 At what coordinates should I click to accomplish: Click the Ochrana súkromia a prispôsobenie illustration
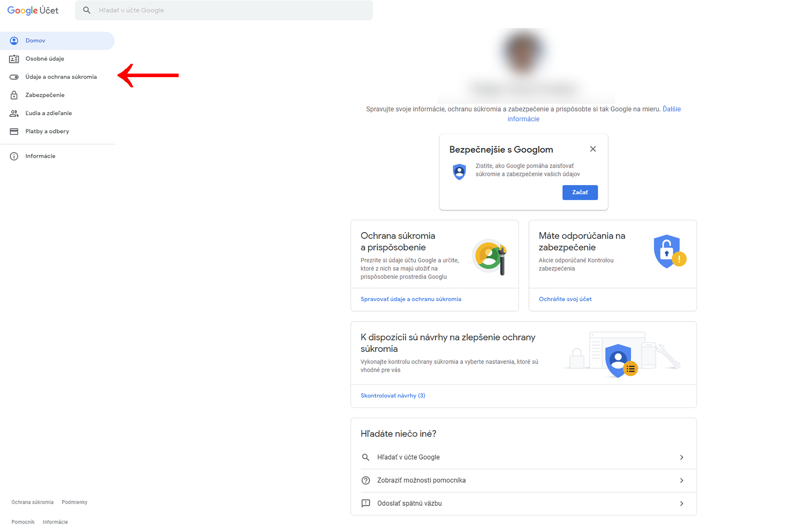click(490, 257)
